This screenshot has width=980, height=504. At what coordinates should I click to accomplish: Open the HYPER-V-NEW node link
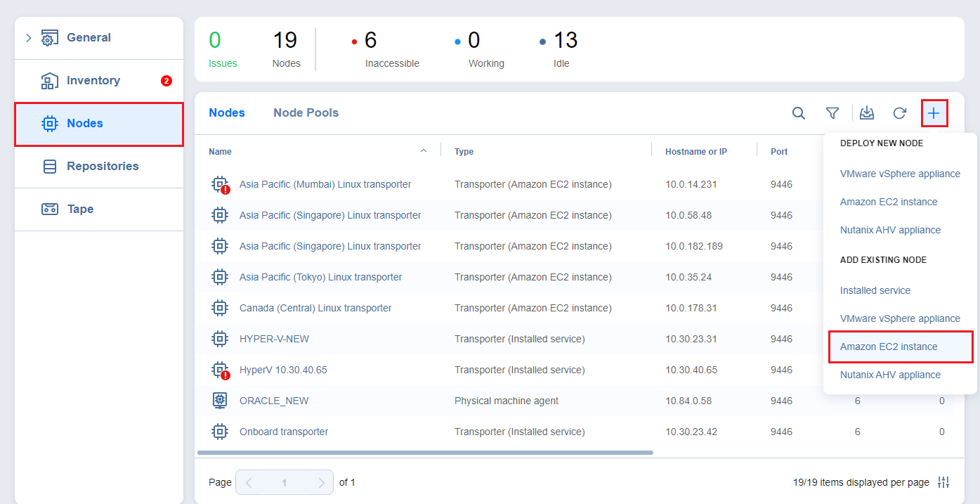274,339
